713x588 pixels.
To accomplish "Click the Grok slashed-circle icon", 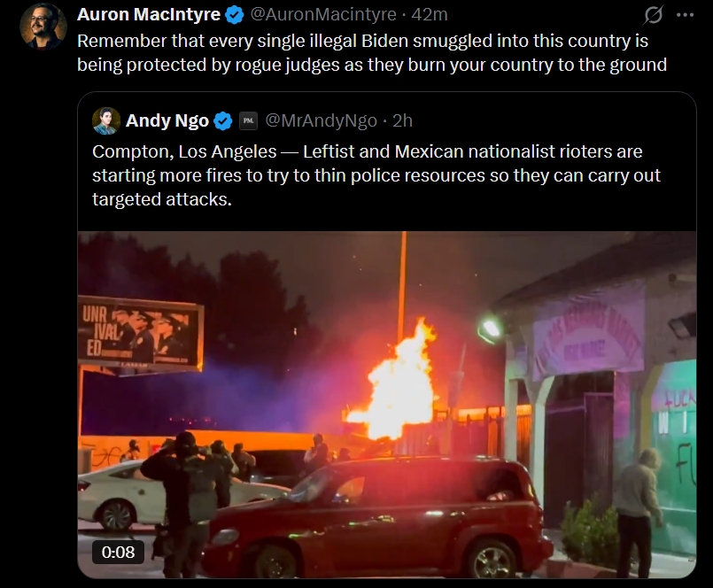I will (653, 15).
